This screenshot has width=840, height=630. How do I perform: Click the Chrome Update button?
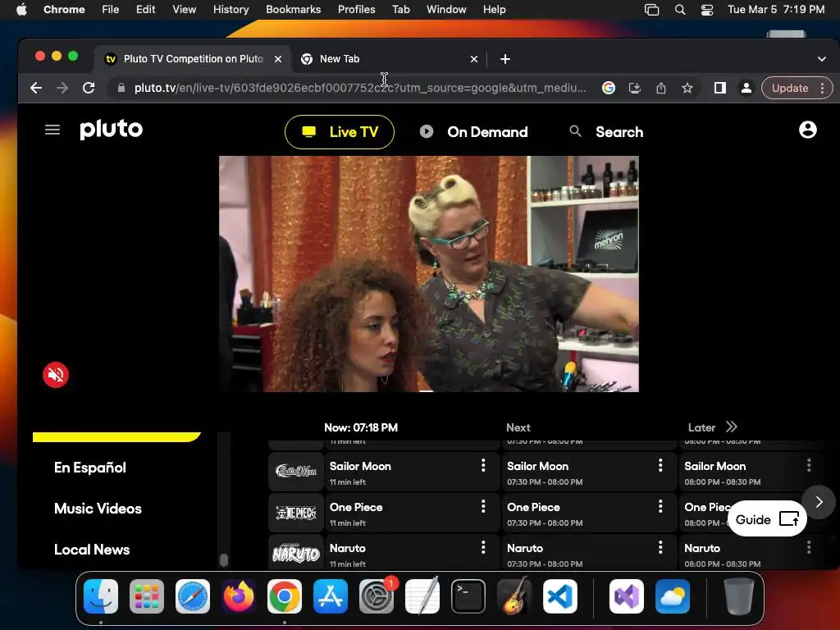click(790, 88)
